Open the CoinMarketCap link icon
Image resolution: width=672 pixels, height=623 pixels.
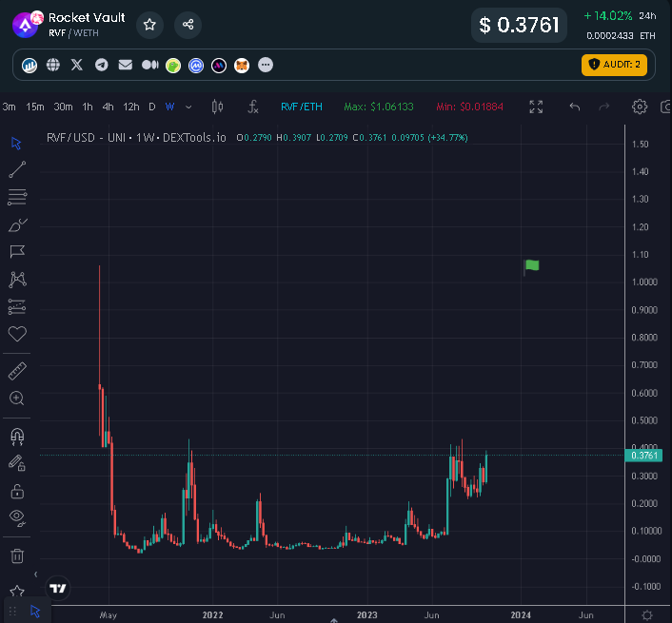pos(196,66)
